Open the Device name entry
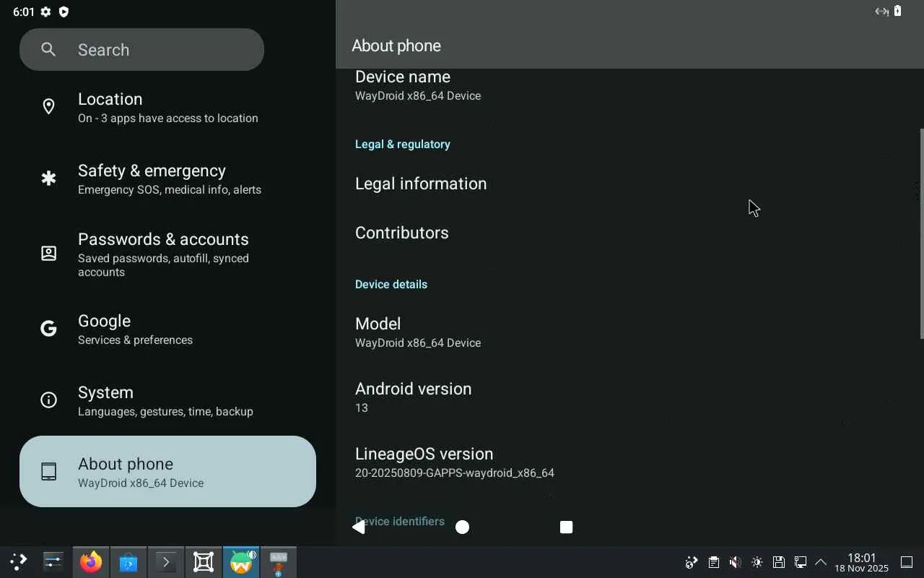Image resolution: width=924 pixels, height=578 pixels. point(628,85)
